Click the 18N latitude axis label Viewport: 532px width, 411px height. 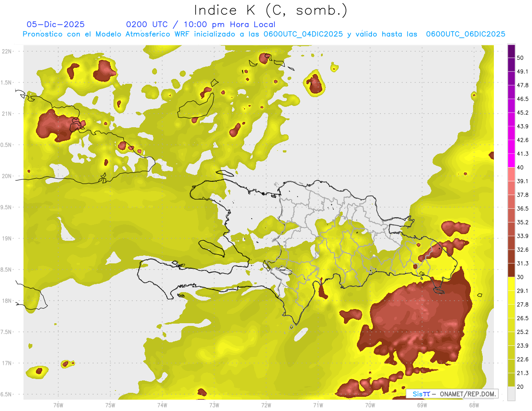click(8, 301)
